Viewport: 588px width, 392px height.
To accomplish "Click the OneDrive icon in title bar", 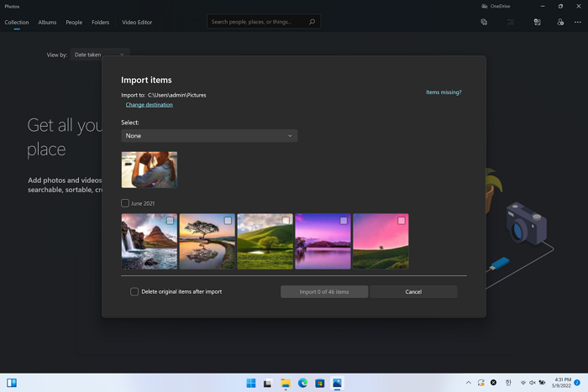I will tap(484, 6).
